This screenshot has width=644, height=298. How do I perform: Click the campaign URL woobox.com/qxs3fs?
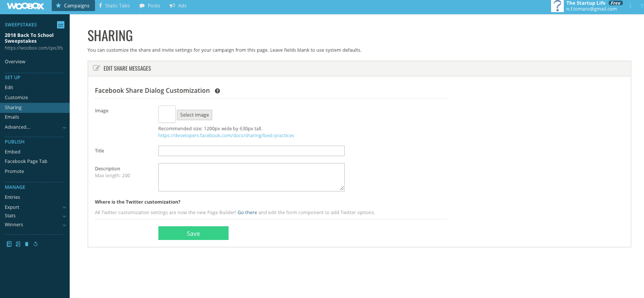[34, 47]
